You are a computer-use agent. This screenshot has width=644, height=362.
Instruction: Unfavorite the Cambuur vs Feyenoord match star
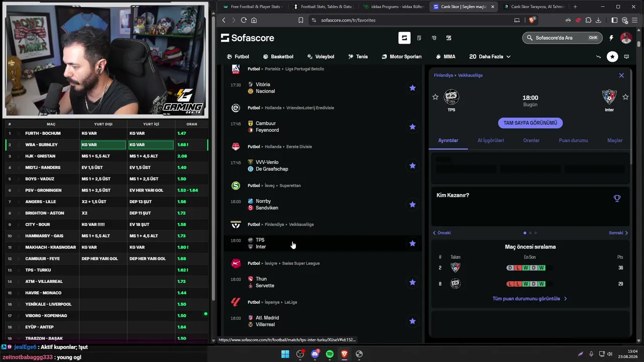tap(413, 127)
